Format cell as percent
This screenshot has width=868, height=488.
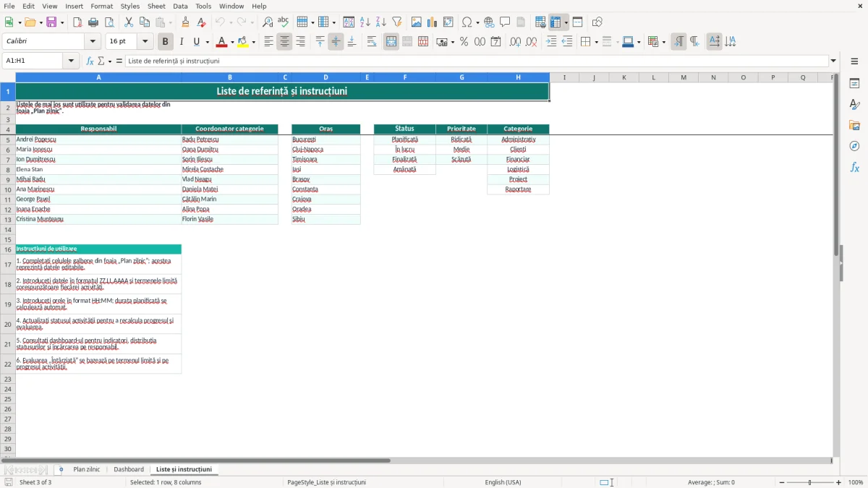tap(464, 42)
